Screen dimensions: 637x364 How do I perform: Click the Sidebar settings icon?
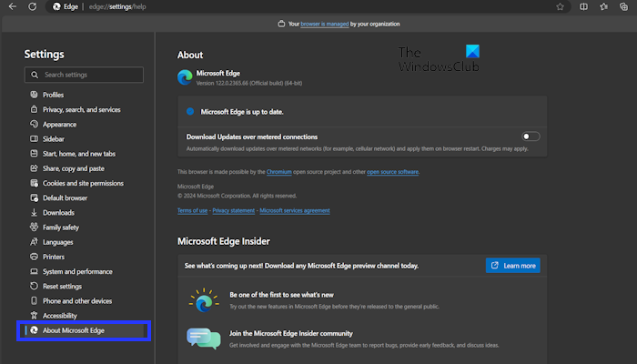tap(35, 139)
